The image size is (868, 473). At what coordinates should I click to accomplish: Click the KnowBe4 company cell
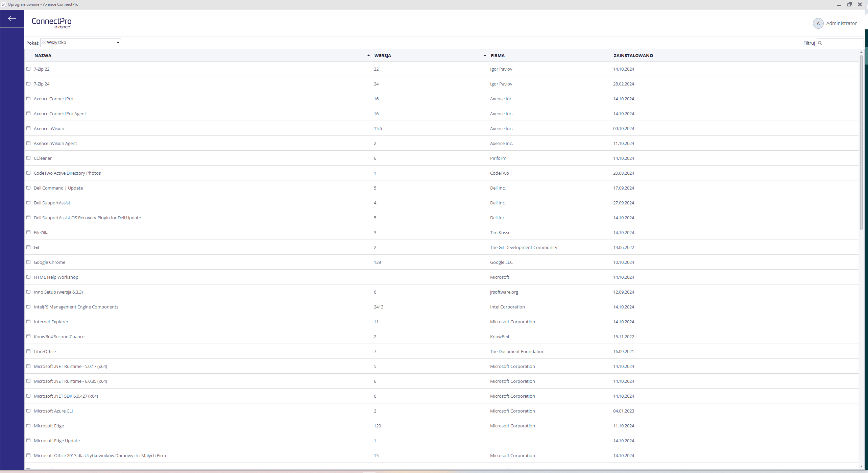[x=500, y=337]
